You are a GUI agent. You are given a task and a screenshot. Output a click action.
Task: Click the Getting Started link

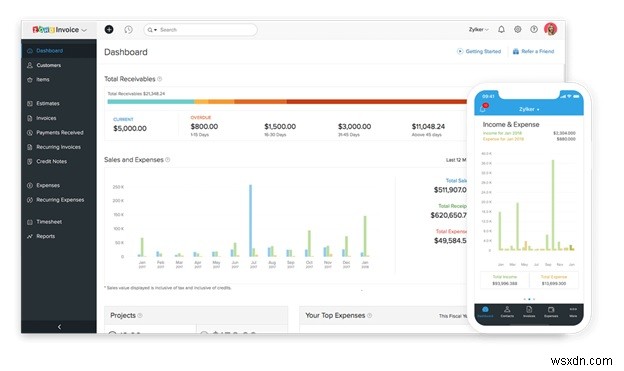pos(483,51)
